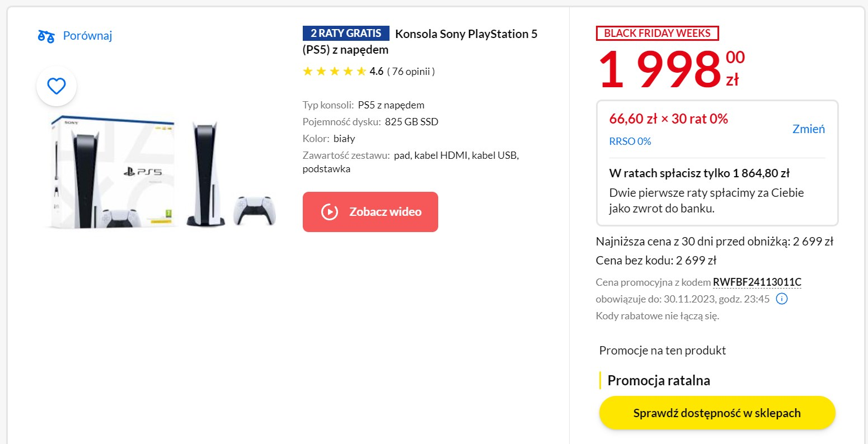Expand the Promocje na ten produkt section

pos(662,351)
